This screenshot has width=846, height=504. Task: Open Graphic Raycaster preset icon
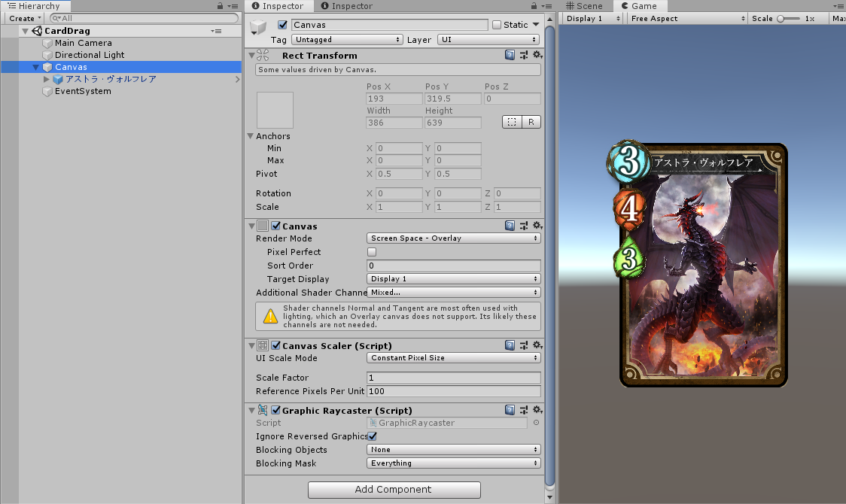tap(524, 410)
